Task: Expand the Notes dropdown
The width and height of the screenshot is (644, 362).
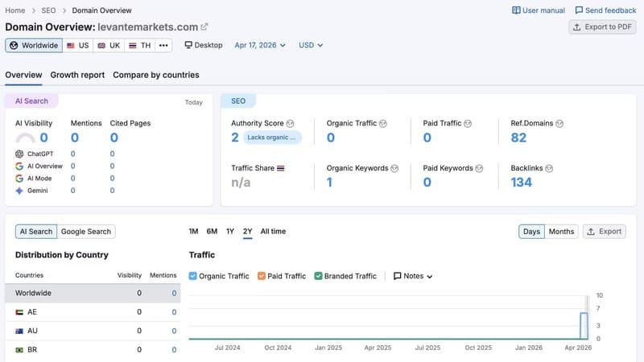Action: pyautogui.click(x=413, y=276)
